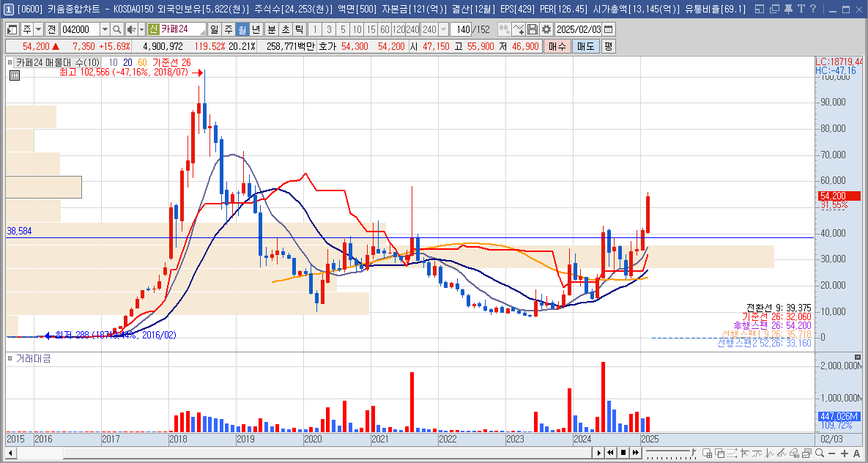Select the 1 interval button
Screen dimensions: 868x463
[314, 29]
